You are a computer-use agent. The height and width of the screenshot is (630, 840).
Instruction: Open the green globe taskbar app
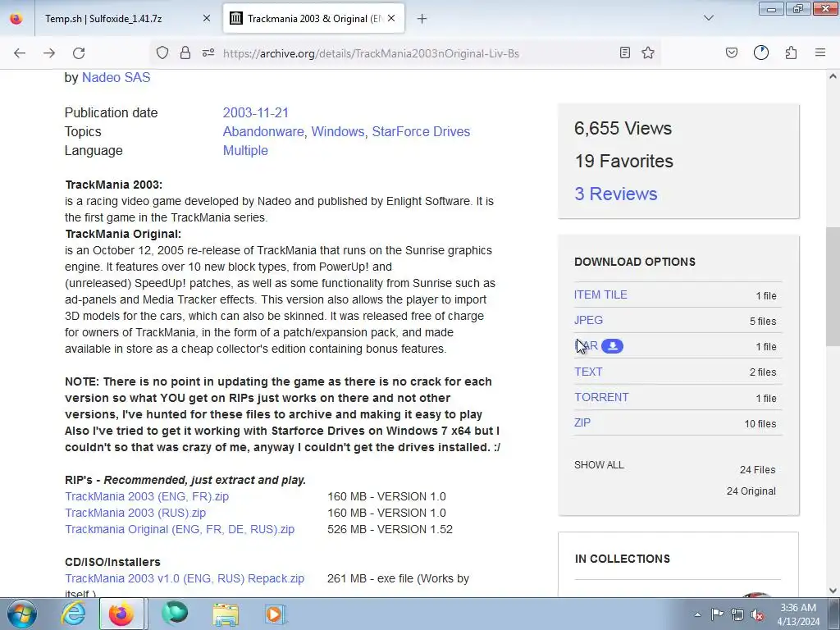click(175, 614)
